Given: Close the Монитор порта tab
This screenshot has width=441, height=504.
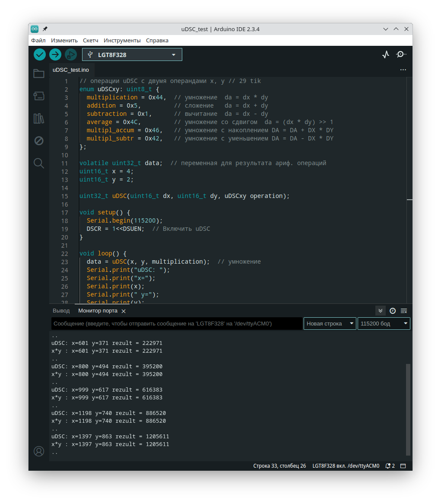Looking at the screenshot, I should (124, 311).
